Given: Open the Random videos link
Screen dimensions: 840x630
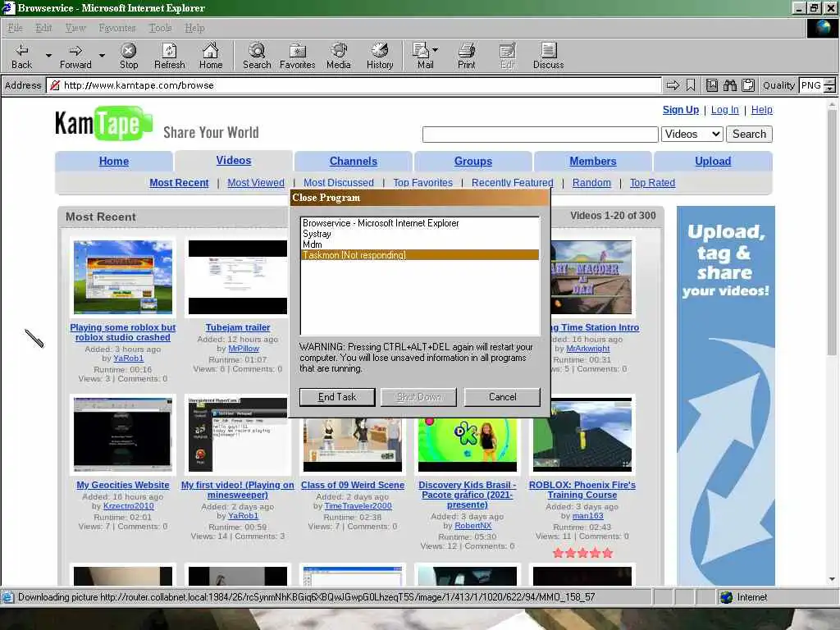Looking at the screenshot, I should click(591, 183).
